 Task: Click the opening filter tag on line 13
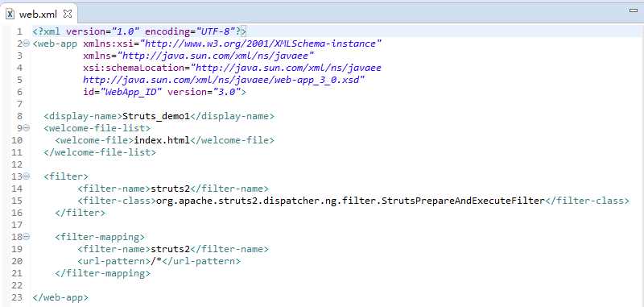coord(66,176)
